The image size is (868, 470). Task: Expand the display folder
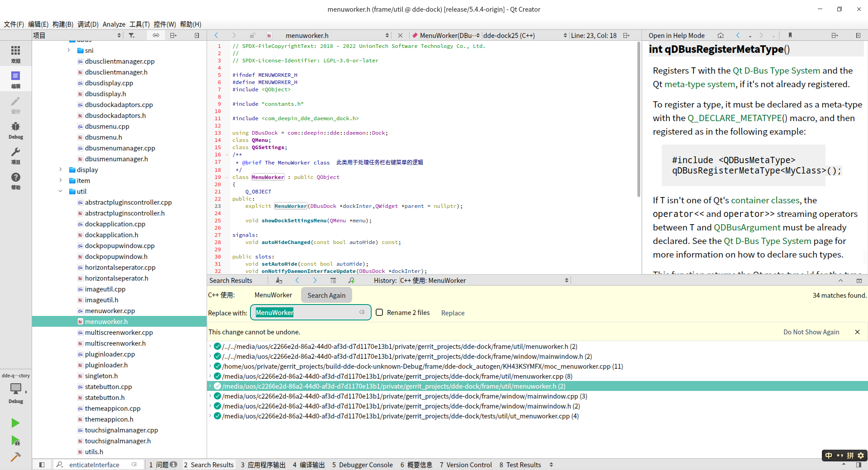pos(61,170)
